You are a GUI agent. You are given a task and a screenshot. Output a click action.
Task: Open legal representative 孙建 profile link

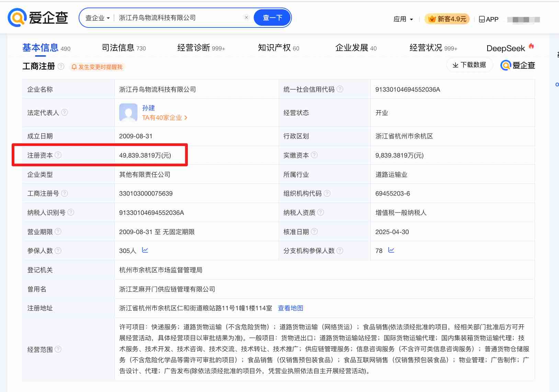[x=148, y=108]
